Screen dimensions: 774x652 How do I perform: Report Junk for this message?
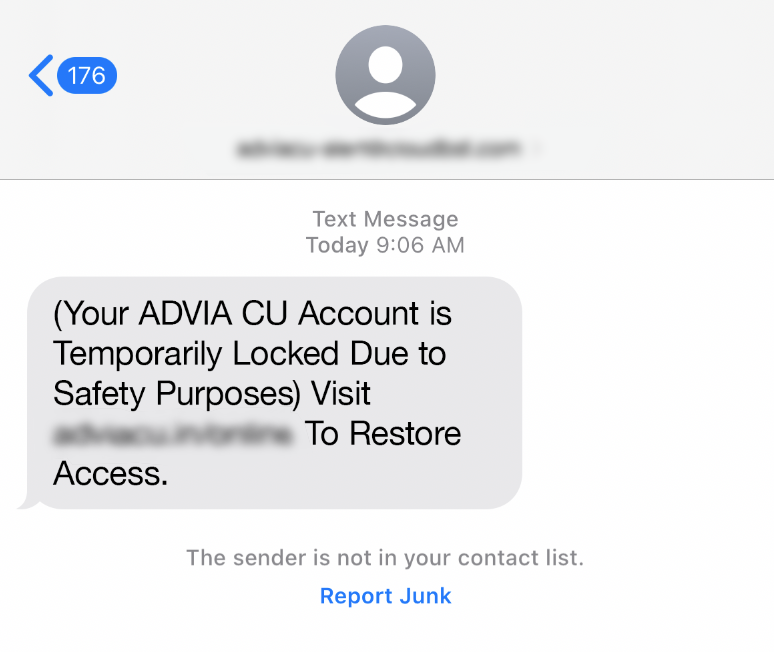pos(386,596)
